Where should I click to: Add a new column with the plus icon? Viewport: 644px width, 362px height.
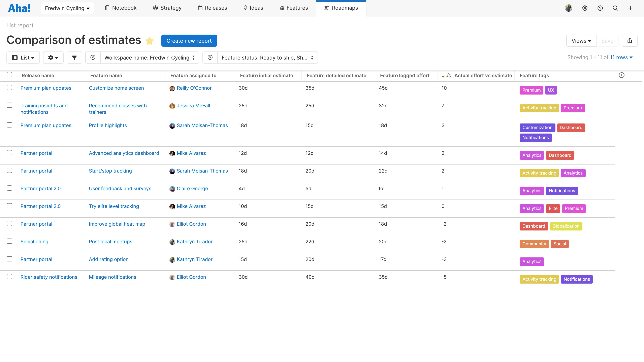pyautogui.click(x=622, y=75)
